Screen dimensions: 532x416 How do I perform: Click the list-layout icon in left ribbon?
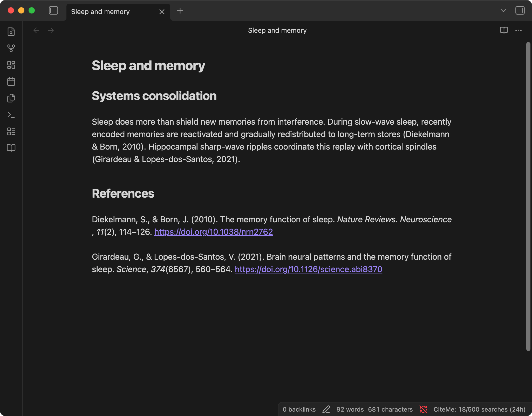[11, 131]
